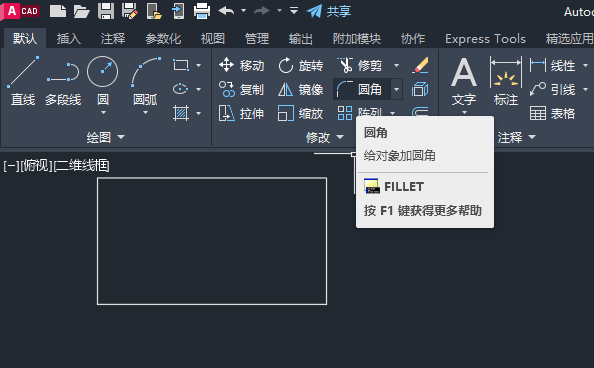Viewport: 594px width, 368px height.
Task: Activate the 圆角 fillet tool
Action: (361, 89)
